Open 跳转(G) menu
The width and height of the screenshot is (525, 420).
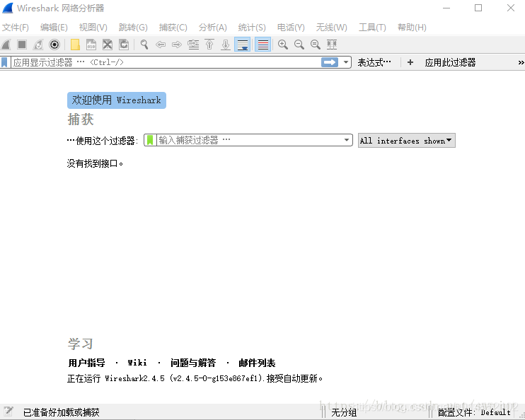[133, 28]
